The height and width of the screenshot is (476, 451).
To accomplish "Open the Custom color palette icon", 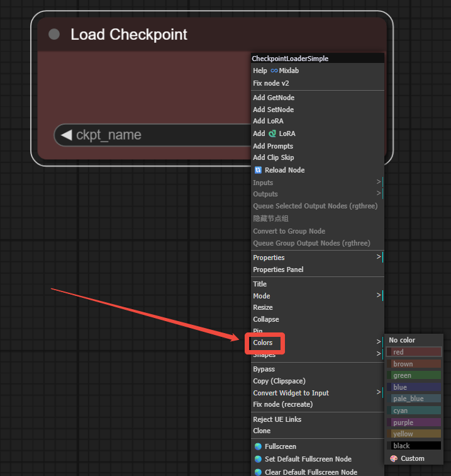I will 394,458.
